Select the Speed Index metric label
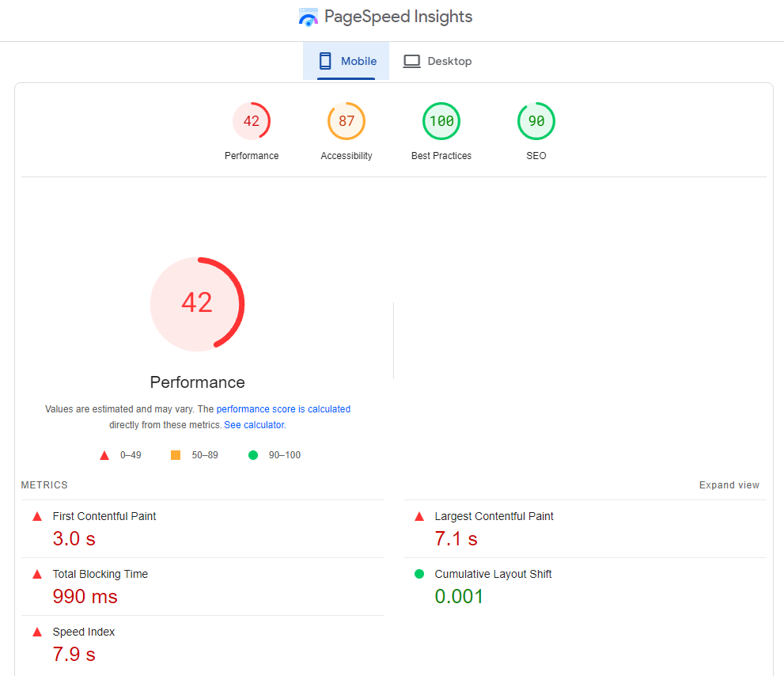784x676 pixels. tap(84, 632)
